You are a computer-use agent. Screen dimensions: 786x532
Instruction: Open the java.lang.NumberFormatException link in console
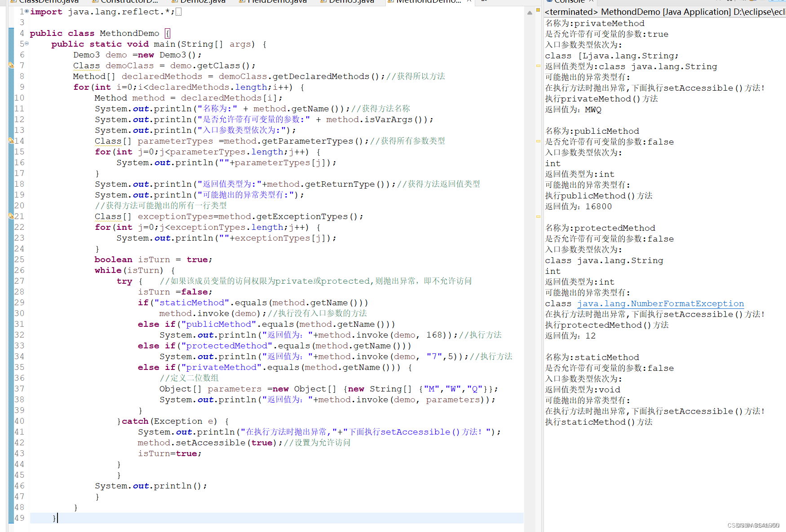(660, 303)
